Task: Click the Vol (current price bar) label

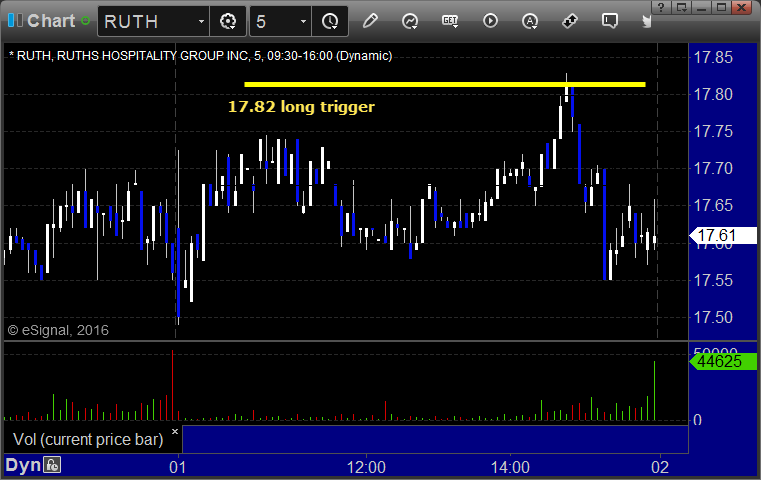Action: click(88, 439)
